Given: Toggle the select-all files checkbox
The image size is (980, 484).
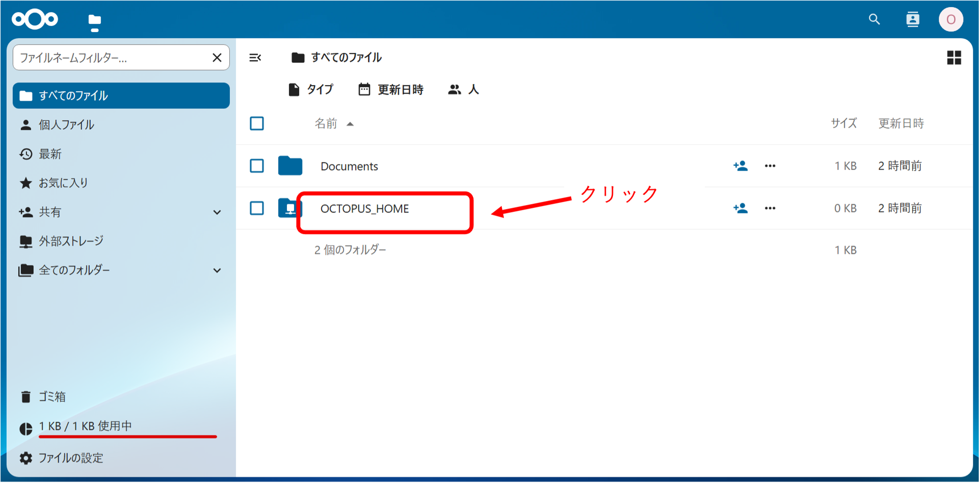Looking at the screenshot, I should coord(257,123).
